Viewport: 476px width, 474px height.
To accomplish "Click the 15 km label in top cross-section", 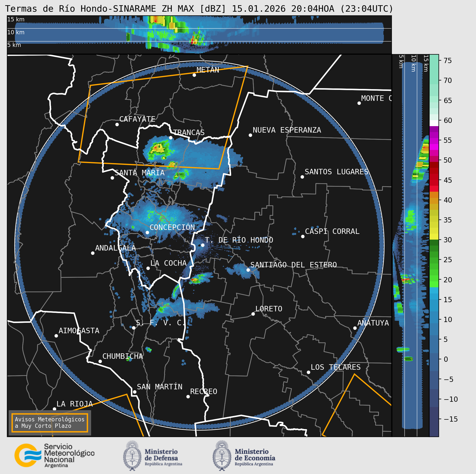I will [16, 19].
